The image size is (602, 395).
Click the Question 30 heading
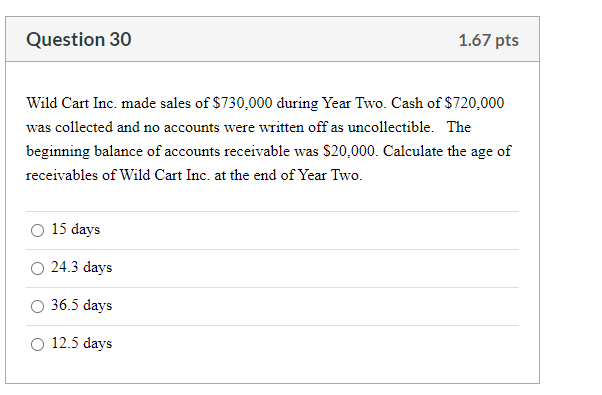[79, 40]
